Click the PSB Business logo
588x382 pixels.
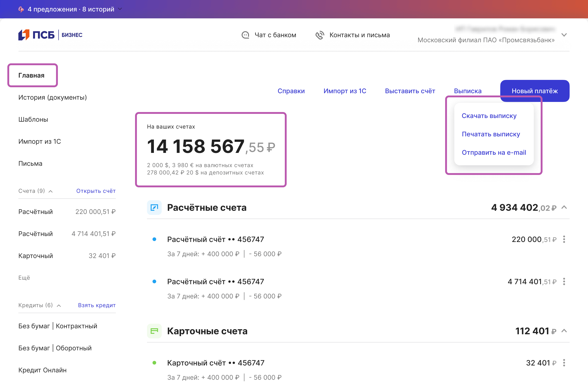[50, 35]
